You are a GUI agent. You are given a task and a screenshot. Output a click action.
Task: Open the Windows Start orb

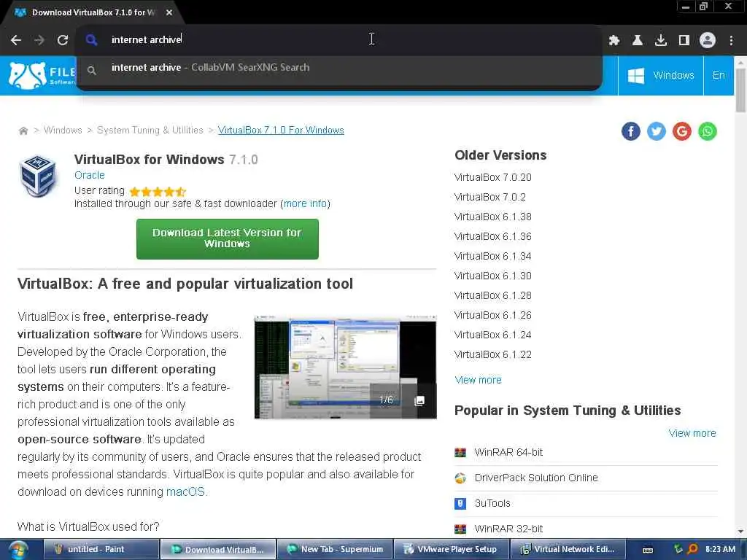pyautogui.click(x=18, y=550)
